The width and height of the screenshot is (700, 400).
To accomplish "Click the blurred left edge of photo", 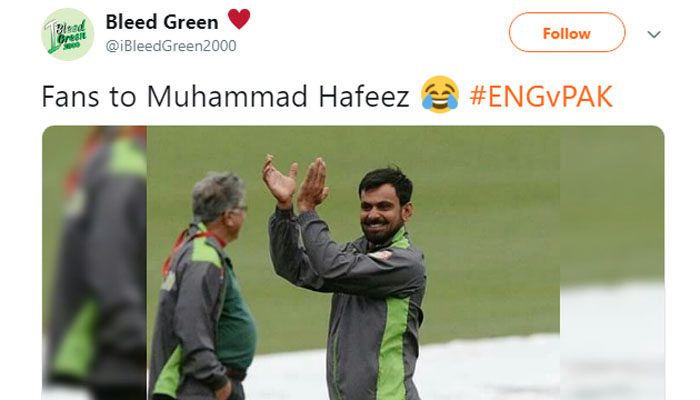I will pos(94,262).
